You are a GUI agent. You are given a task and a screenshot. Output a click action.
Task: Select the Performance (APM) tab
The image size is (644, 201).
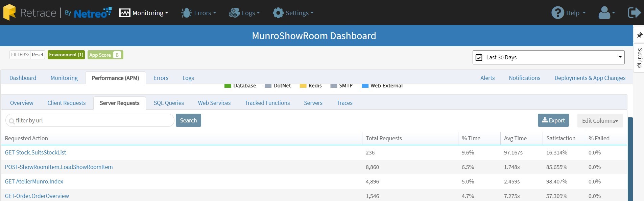[x=116, y=78]
